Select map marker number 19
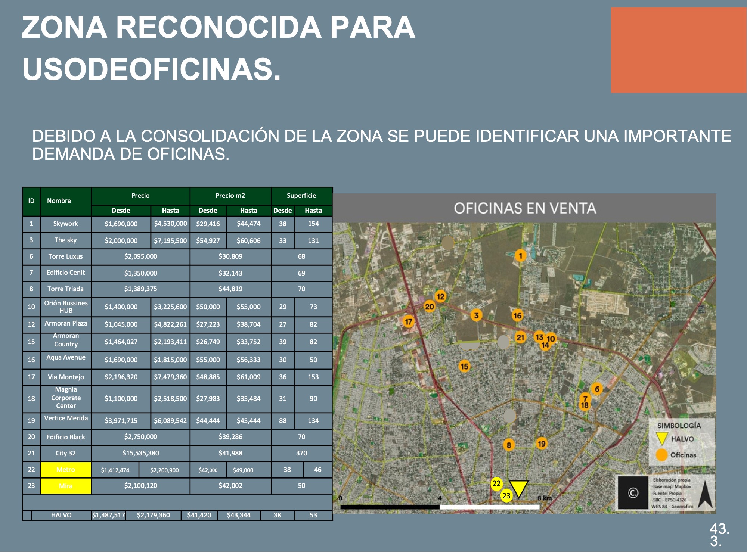 coord(542,444)
